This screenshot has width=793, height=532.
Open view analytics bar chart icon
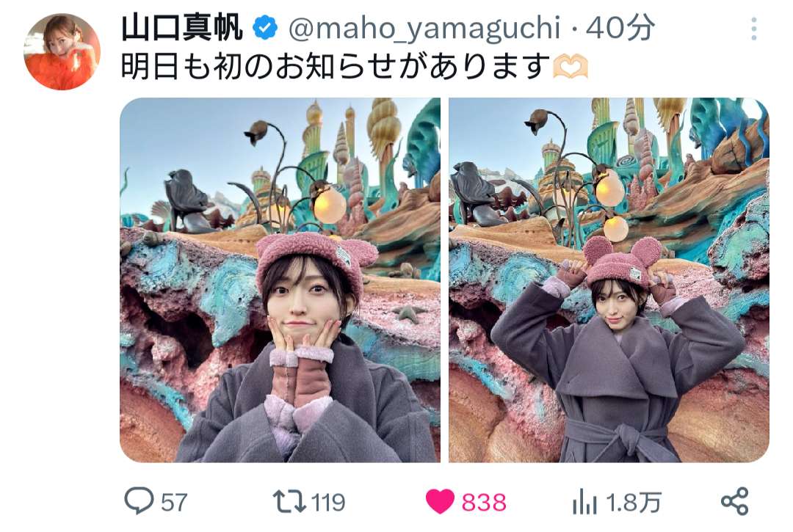point(584,501)
